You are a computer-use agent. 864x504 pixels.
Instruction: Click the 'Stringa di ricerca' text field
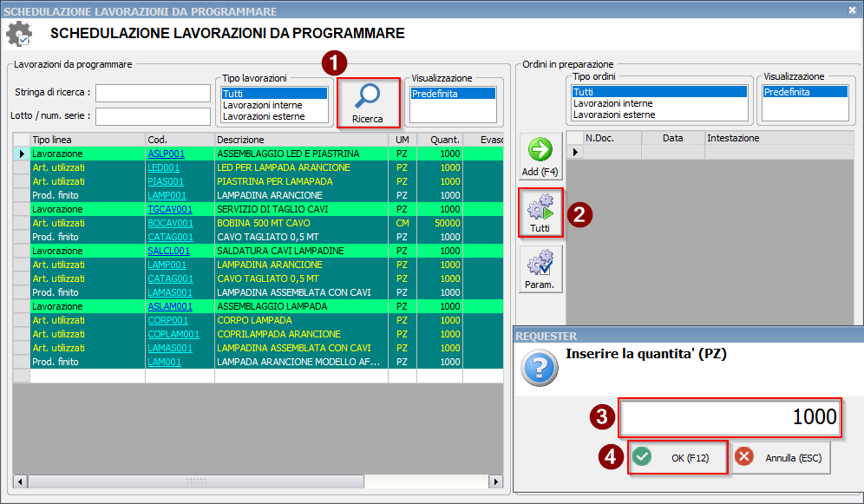point(153,93)
